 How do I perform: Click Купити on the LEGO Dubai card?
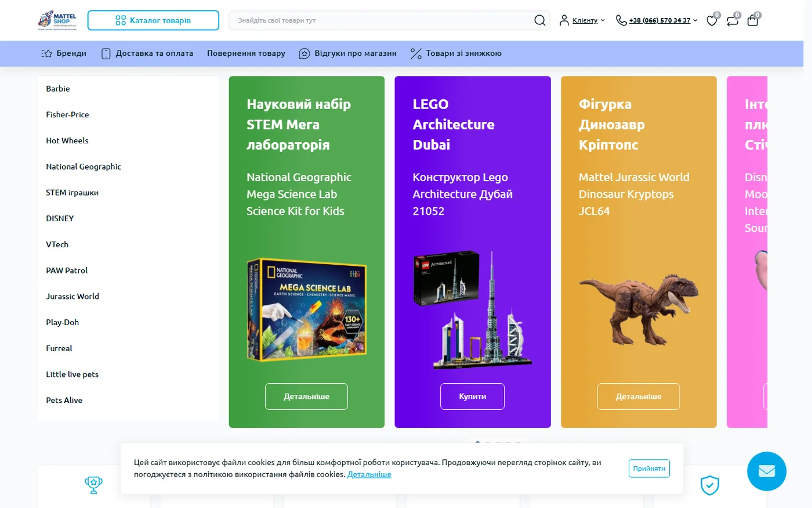[x=473, y=397]
